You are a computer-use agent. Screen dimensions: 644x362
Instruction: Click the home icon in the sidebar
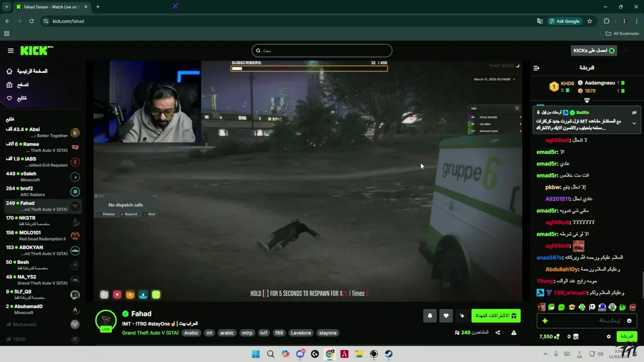9,71
